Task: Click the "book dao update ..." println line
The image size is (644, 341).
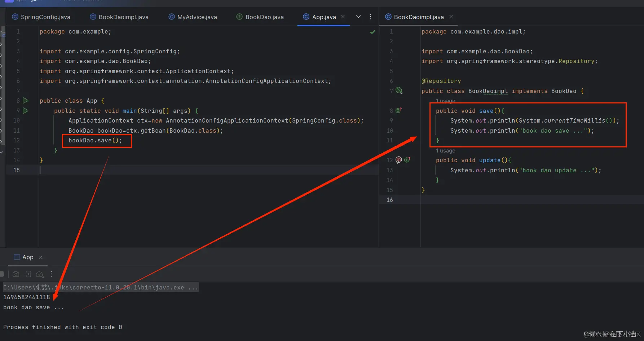Action: [x=526, y=170]
